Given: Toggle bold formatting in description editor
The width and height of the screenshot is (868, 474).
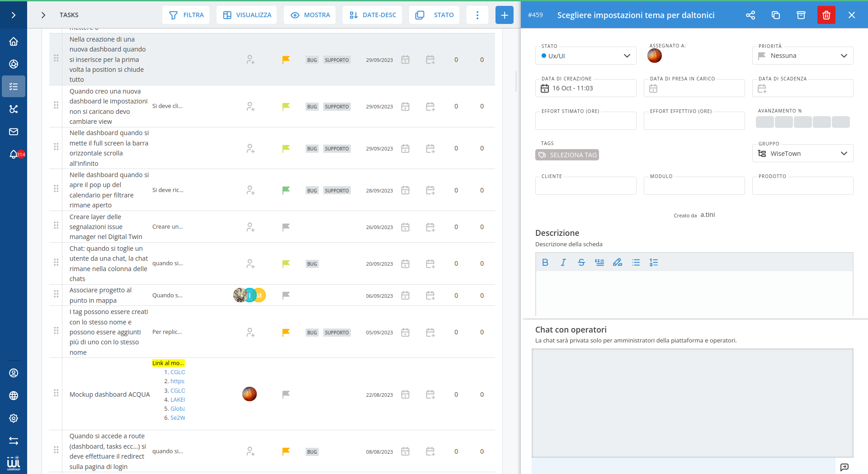Looking at the screenshot, I should [x=545, y=263].
